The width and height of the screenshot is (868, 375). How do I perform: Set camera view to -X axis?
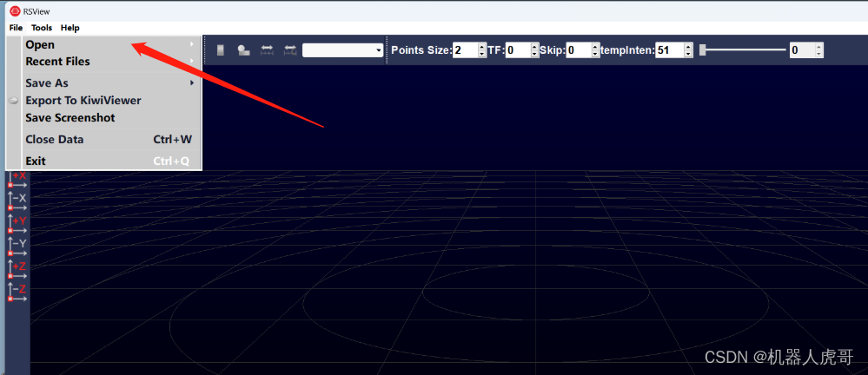[x=17, y=202]
